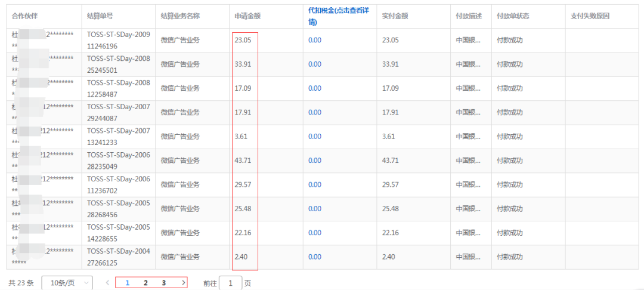This screenshot has height=290, width=644.
Task: Open tax detail 0.00 in the 33.91 row
Action: tap(315, 64)
